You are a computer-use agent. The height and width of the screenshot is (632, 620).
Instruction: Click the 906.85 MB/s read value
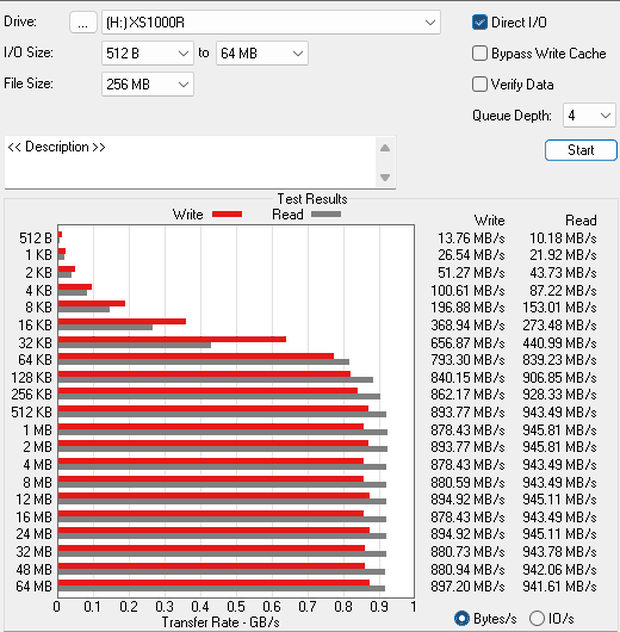pyautogui.click(x=560, y=378)
